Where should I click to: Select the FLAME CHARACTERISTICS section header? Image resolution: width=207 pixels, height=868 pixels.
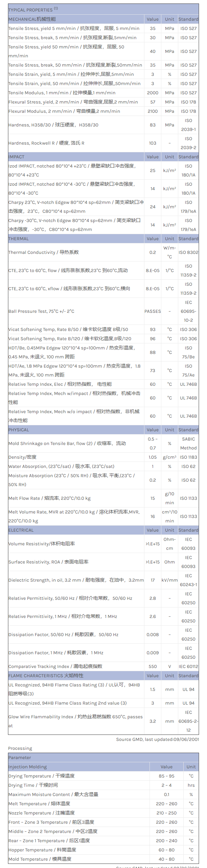46,676
